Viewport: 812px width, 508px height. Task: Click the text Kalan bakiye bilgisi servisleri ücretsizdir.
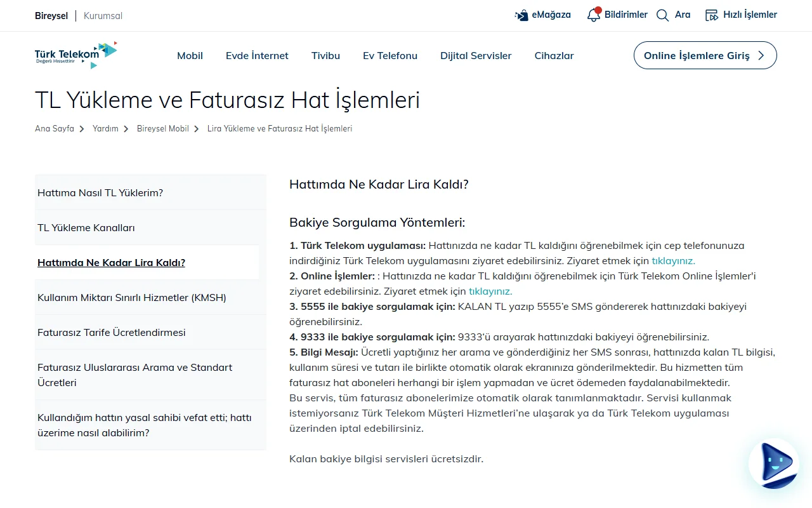tap(386, 458)
